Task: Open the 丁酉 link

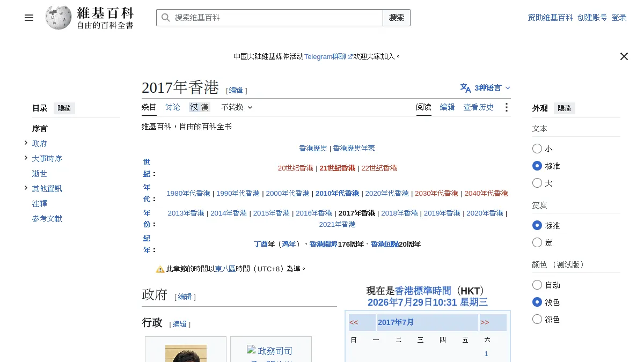Action: coord(261,244)
